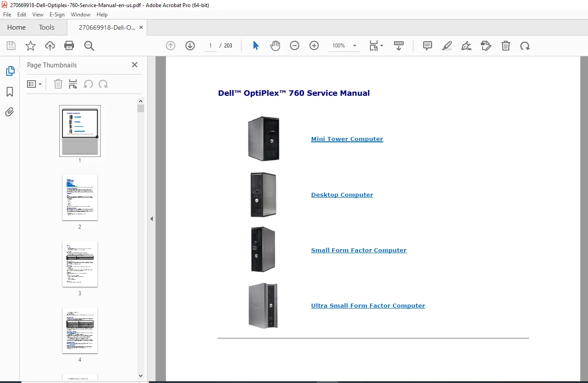Screen dimensions: 588x383
Task: Open the Edit PDF toolbar icon
Action: 486,46
